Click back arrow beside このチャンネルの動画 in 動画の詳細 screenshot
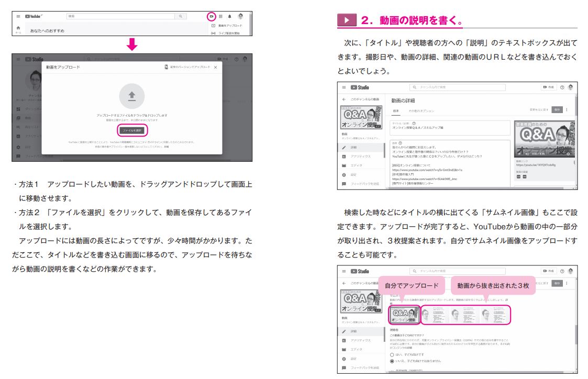The height and width of the screenshot is (379, 588). [344, 99]
